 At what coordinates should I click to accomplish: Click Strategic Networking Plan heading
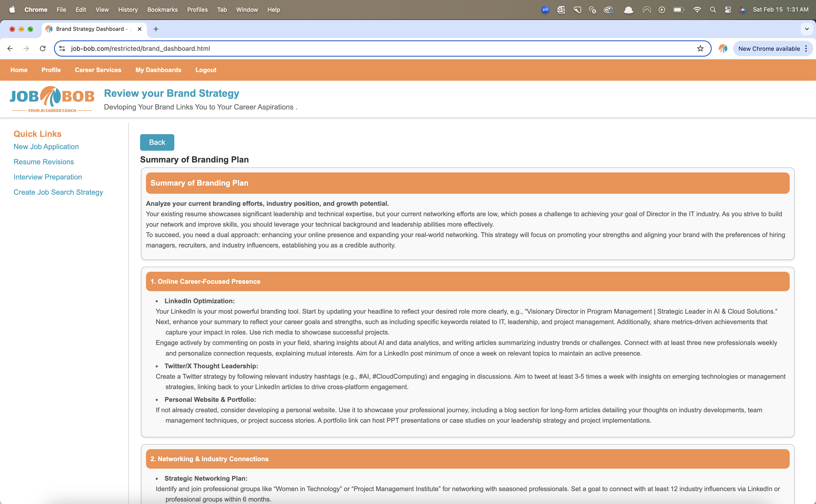point(206,478)
